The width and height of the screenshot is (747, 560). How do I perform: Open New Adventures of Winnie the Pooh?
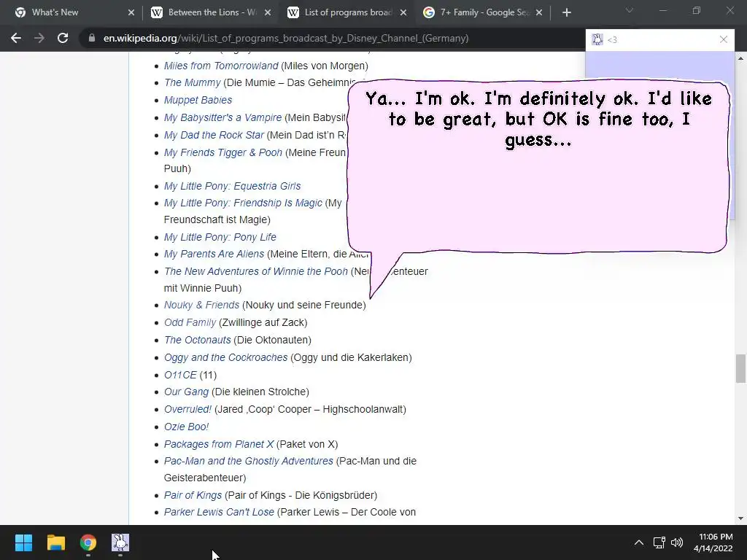[256, 271]
